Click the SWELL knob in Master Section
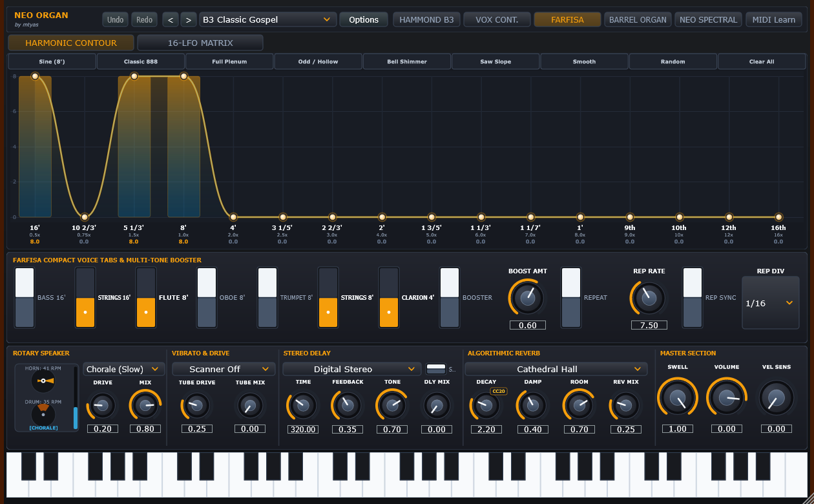Image resolution: width=814 pixels, height=504 pixels. [x=678, y=397]
